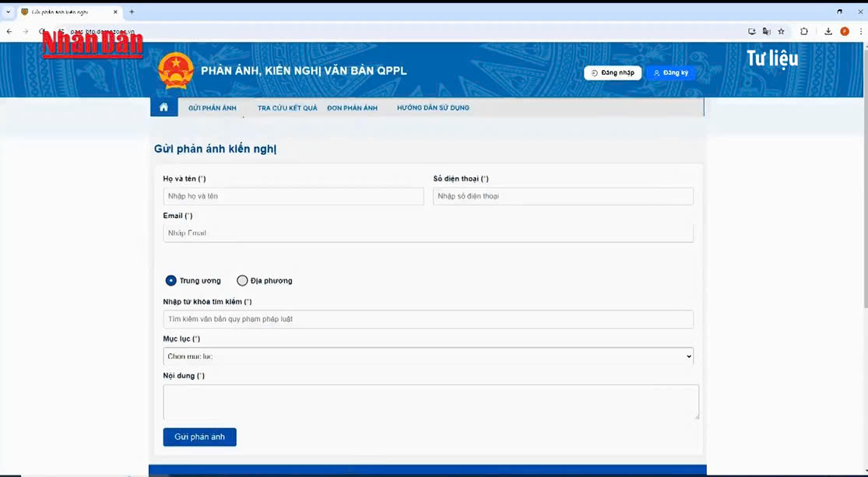This screenshot has height=477, width=868.
Task: Select the Địa phương radio button
Action: tap(242, 281)
